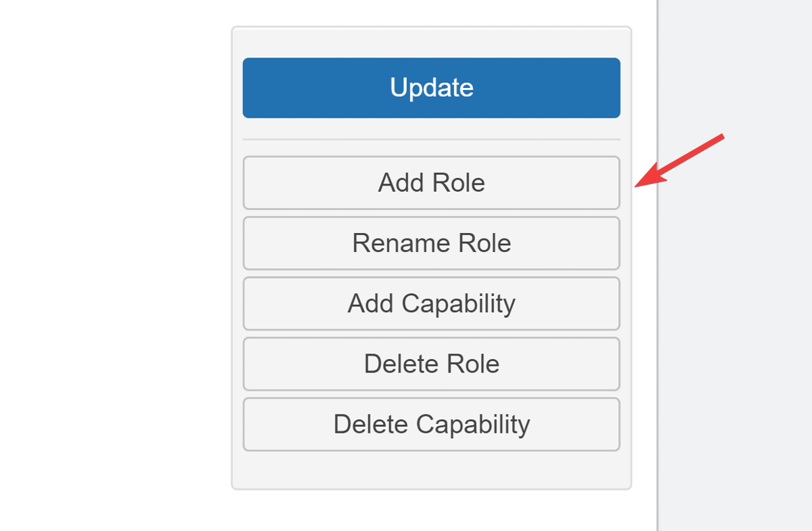
Task: Click the Add Role button
Action: [x=431, y=183]
